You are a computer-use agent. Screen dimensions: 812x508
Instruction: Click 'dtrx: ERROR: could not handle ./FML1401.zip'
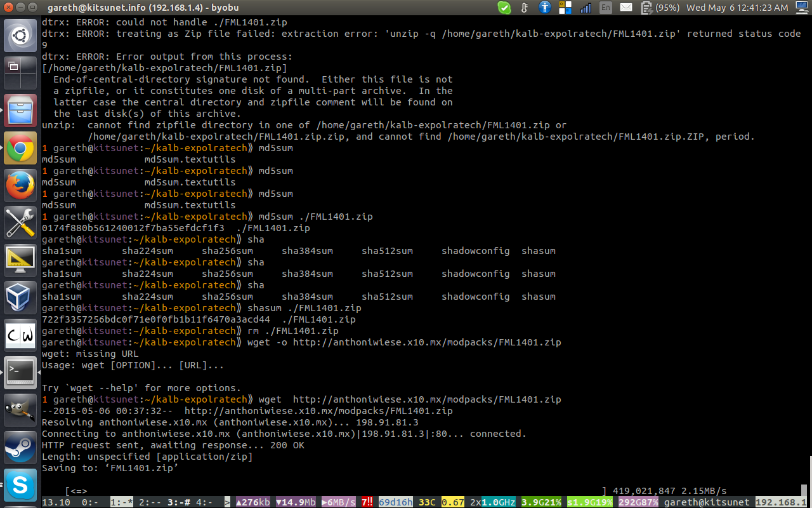click(164, 22)
